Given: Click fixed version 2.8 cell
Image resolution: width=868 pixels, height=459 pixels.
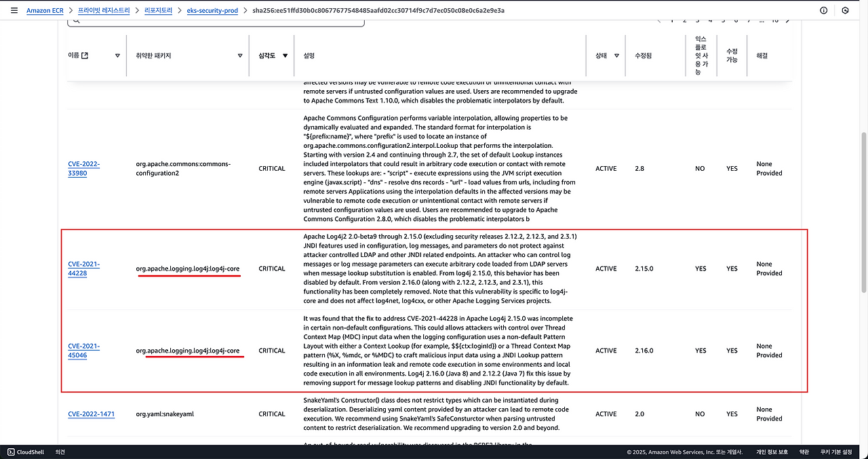Looking at the screenshot, I should 639,168.
